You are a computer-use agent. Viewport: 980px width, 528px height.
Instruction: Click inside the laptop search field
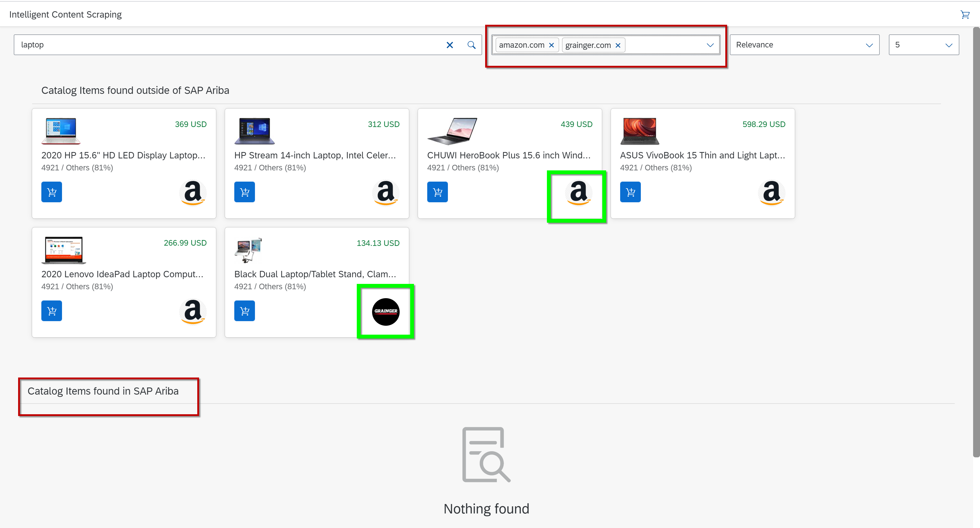click(x=228, y=45)
